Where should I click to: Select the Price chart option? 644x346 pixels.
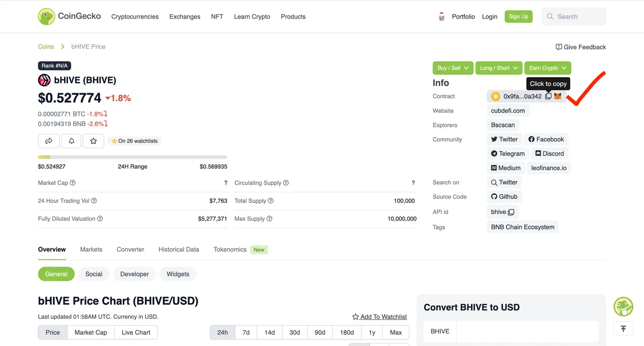click(x=53, y=332)
